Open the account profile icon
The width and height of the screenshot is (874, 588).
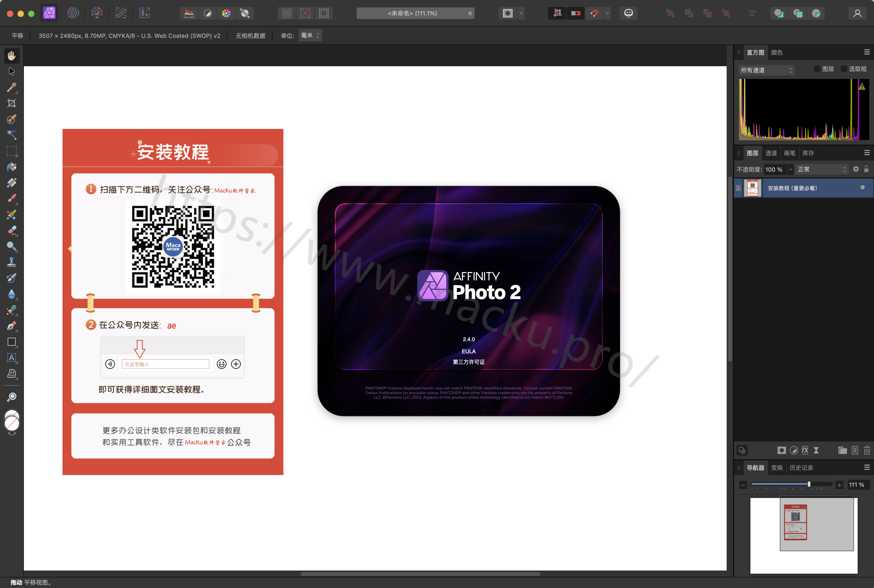pyautogui.click(x=858, y=14)
